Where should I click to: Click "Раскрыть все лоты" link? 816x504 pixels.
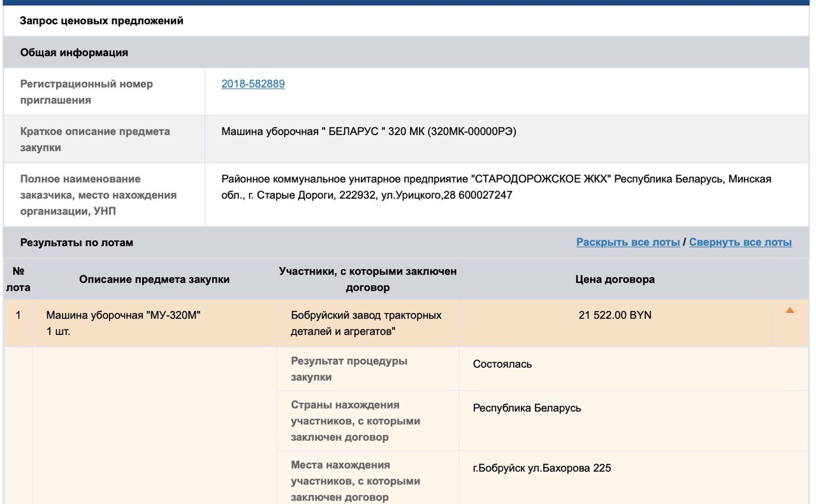[x=628, y=242]
